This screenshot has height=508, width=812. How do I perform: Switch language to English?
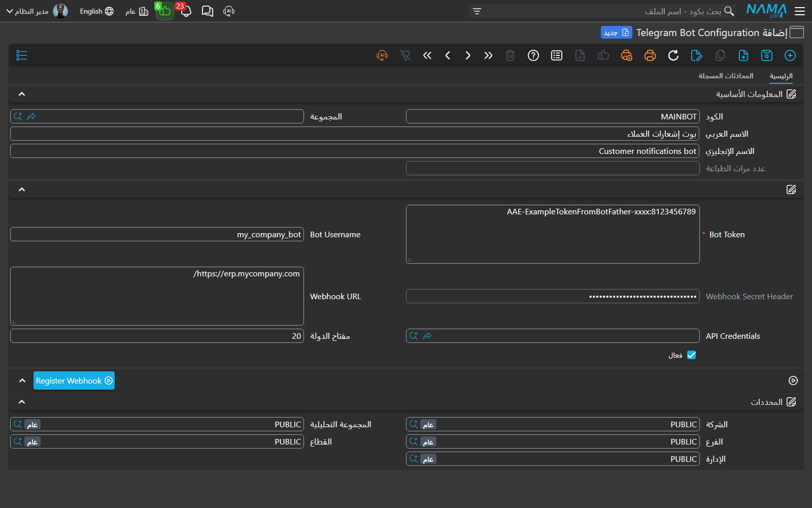click(96, 11)
